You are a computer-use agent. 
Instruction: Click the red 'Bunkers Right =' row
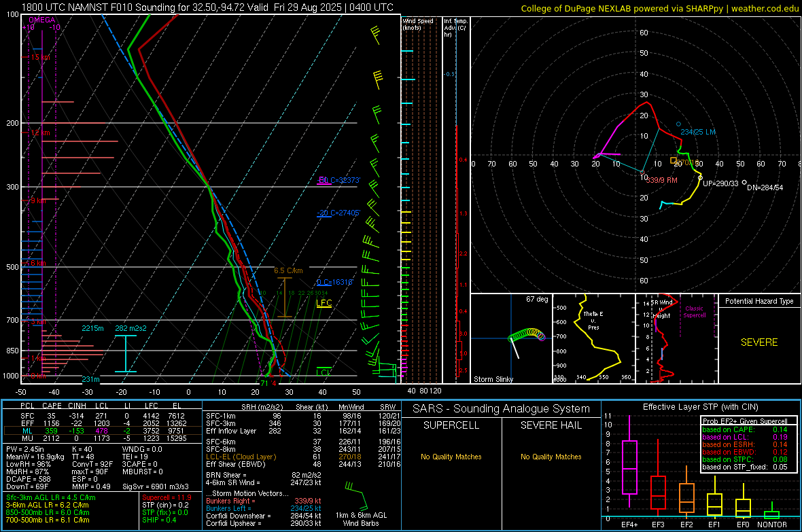(x=264, y=501)
